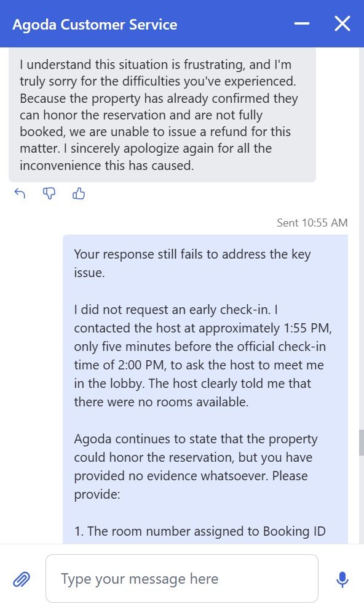Give thumbs down to agent's response

pyautogui.click(x=49, y=193)
